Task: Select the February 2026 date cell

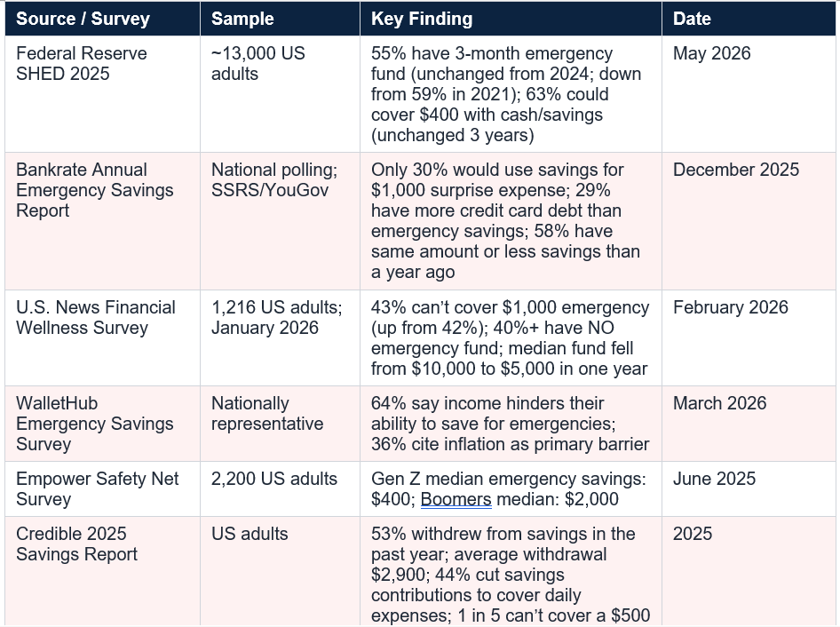Action: pos(749,338)
